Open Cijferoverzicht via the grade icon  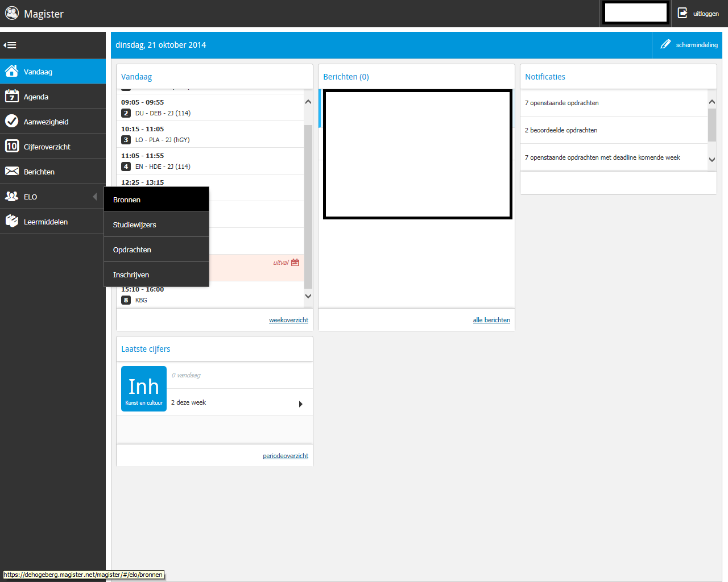tap(11, 146)
